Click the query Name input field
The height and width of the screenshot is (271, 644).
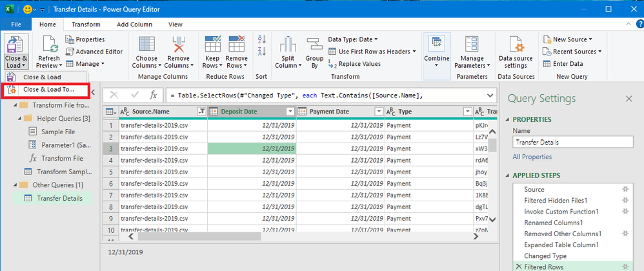coord(572,143)
